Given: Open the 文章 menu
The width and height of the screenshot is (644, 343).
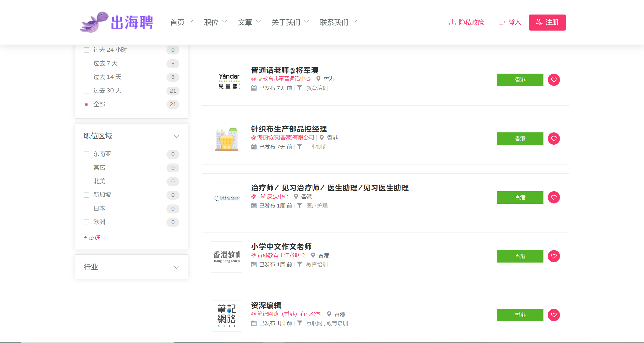Looking at the screenshot, I should click(x=249, y=22).
